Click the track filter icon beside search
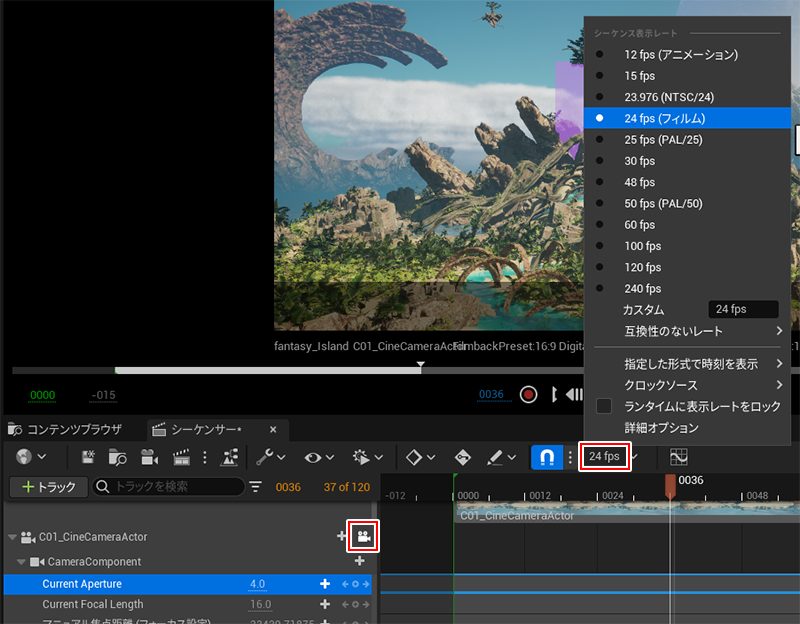The image size is (800, 624). click(256, 487)
